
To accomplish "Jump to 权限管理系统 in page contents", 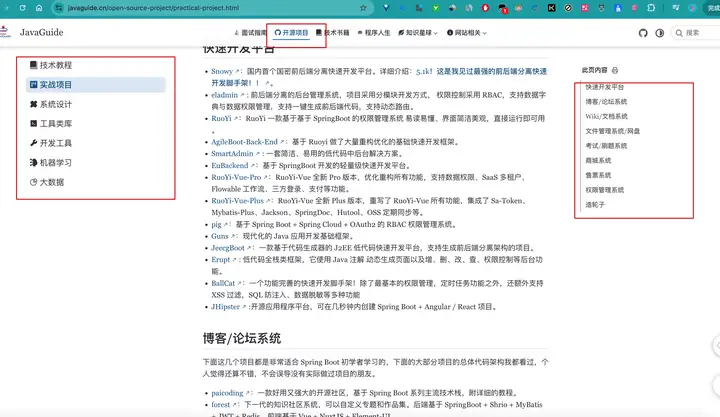I will coord(604,190).
